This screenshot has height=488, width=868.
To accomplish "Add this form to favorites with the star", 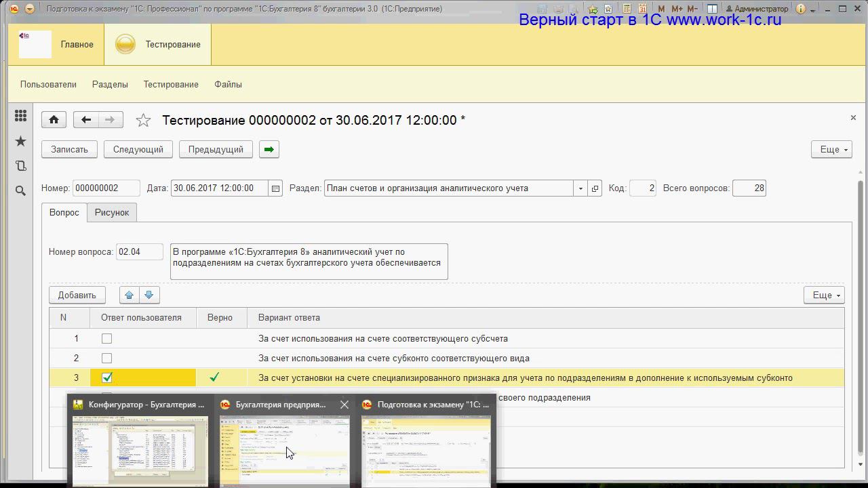I will point(143,120).
